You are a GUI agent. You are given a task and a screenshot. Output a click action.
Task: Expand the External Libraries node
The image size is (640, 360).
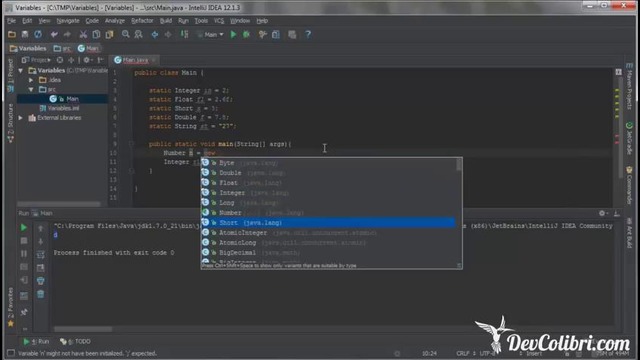click(21, 118)
